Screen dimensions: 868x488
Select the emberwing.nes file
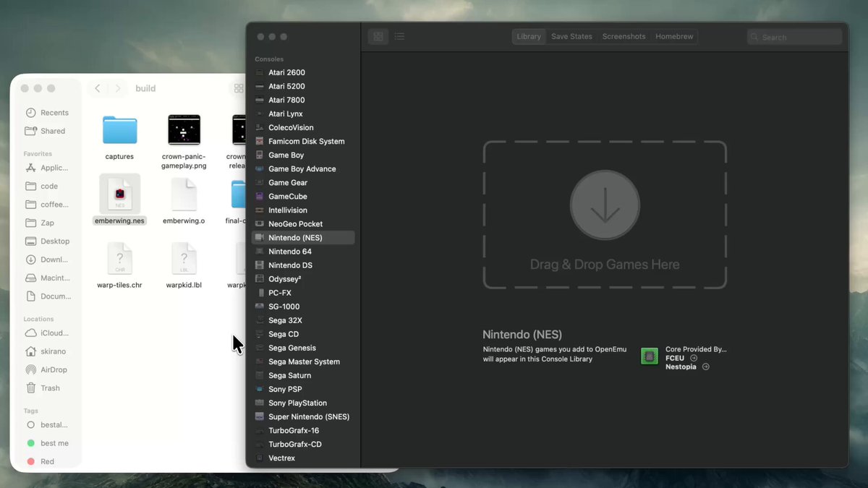pyautogui.click(x=119, y=195)
